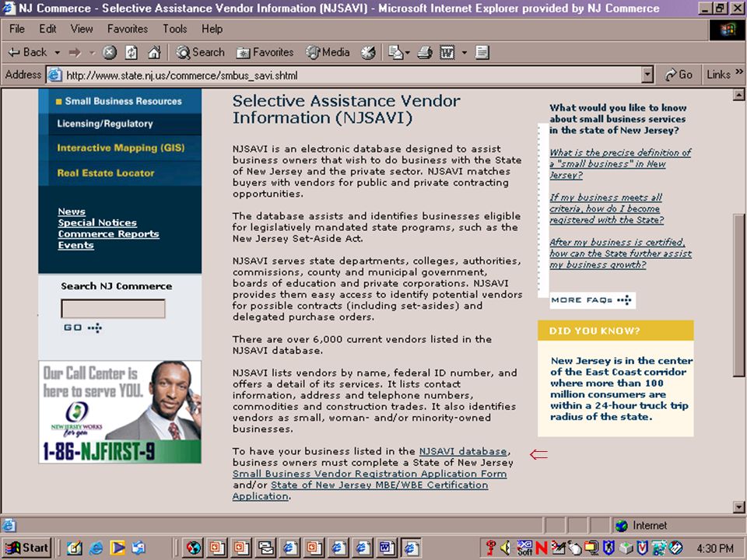Open the Special Notices sidebar link
The width and height of the screenshot is (747, 560).
pyautogui.click(x=97, y=222)
